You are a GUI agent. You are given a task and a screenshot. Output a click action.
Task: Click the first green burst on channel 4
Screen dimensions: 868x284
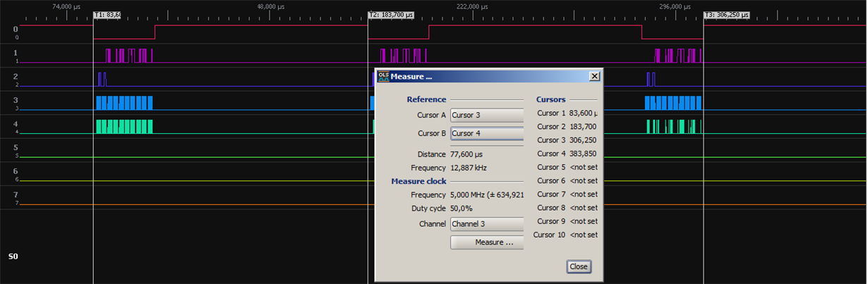point(124,127)
